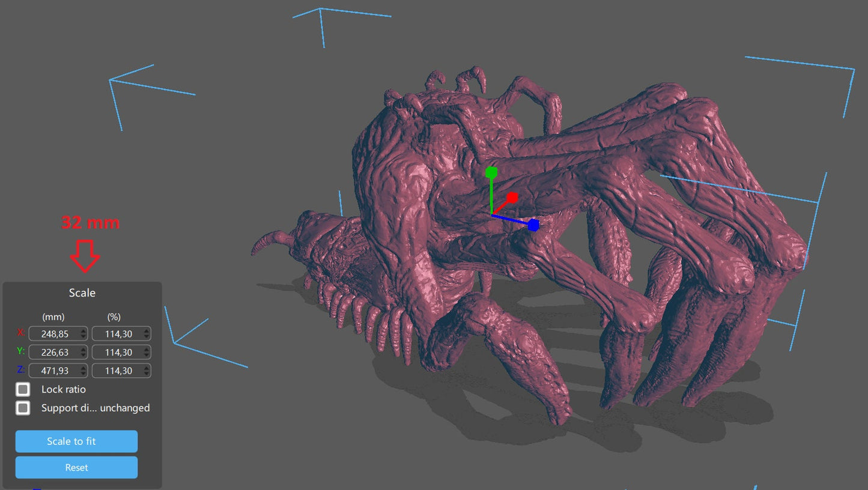868x490 pixels.
Task: Select the X size field in mm
Action: tap(53, 334)
